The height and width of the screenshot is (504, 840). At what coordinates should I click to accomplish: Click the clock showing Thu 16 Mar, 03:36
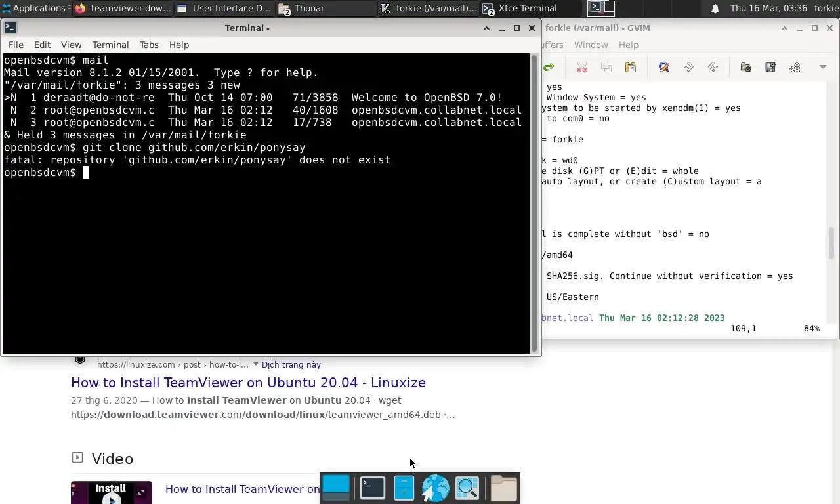coord(768,8)
